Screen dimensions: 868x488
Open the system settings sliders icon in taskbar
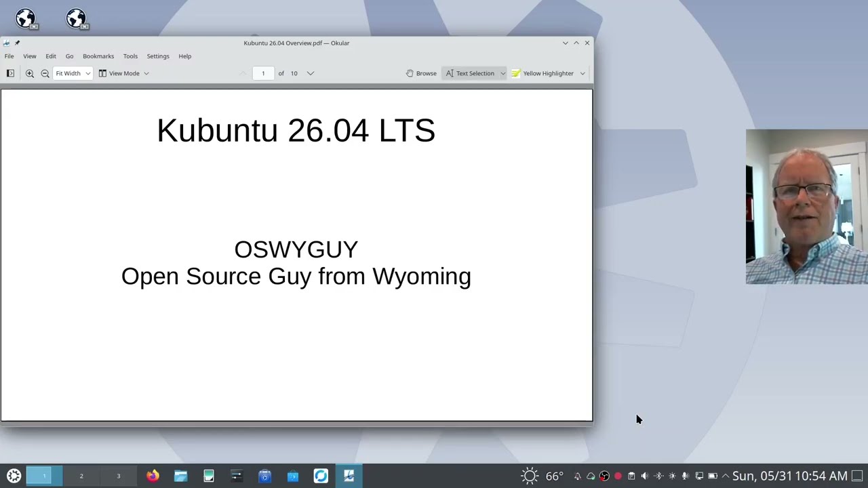coord(237,476)
